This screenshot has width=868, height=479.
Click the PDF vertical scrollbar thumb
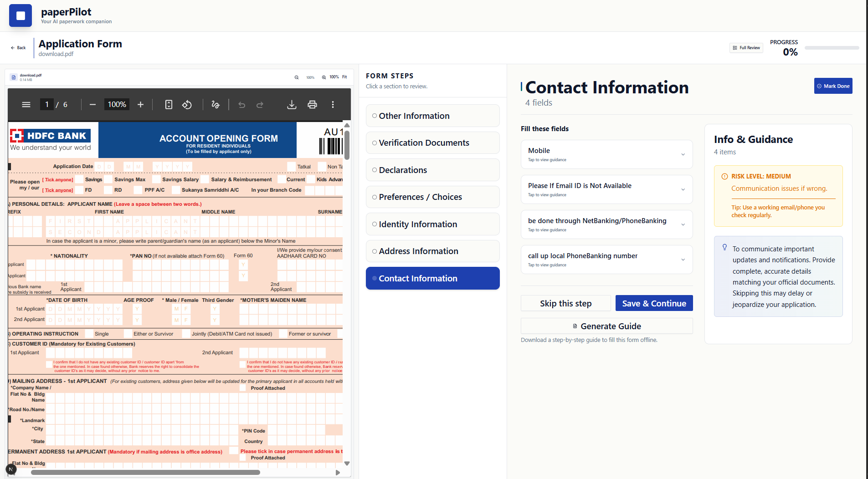tap(347, 145)
